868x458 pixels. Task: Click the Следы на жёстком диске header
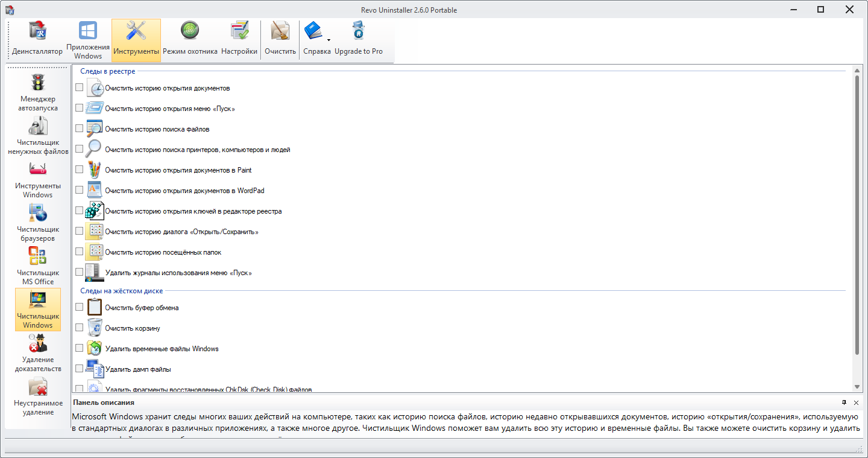tap(121, 291)
